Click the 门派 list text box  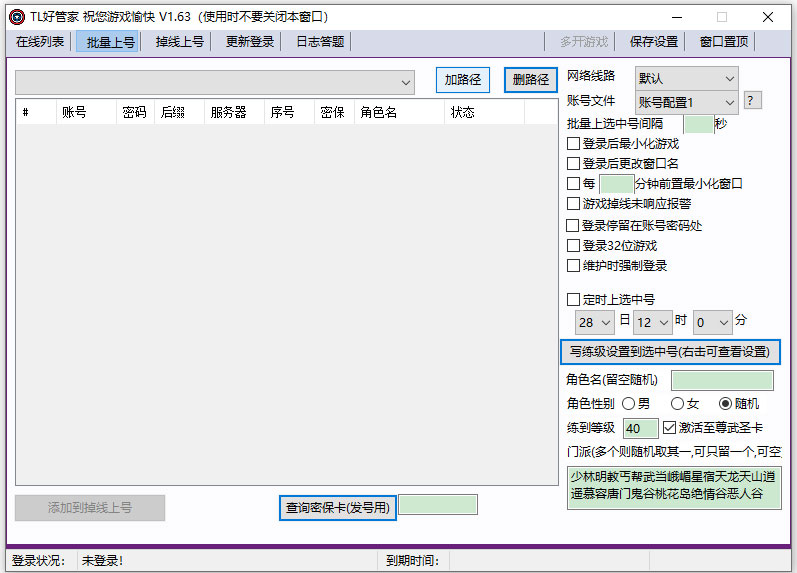point(674,488)
